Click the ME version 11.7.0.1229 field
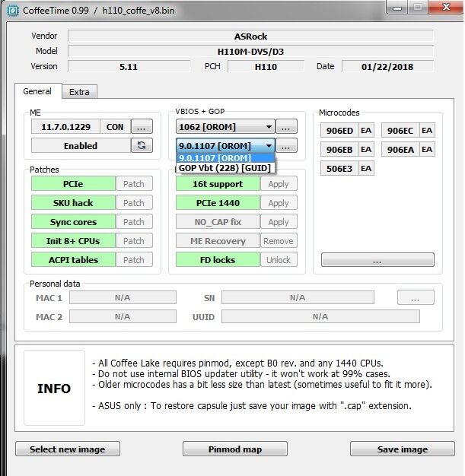 point(65,126)
